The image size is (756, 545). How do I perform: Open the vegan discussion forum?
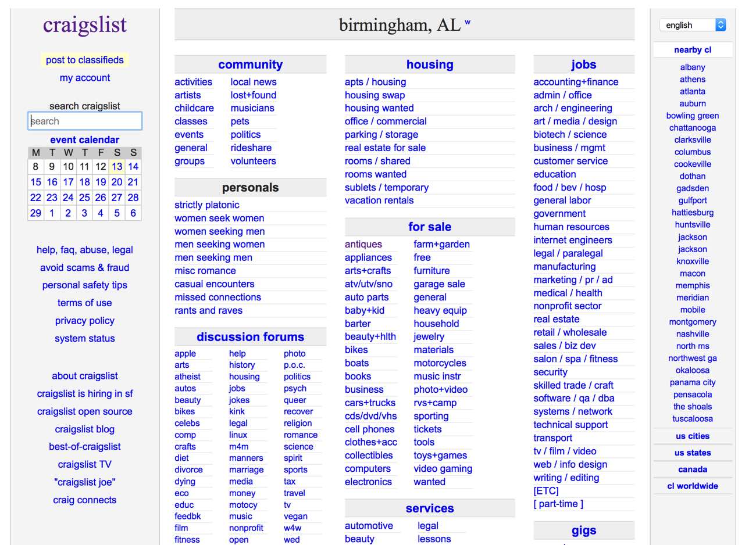click(296, 517)
